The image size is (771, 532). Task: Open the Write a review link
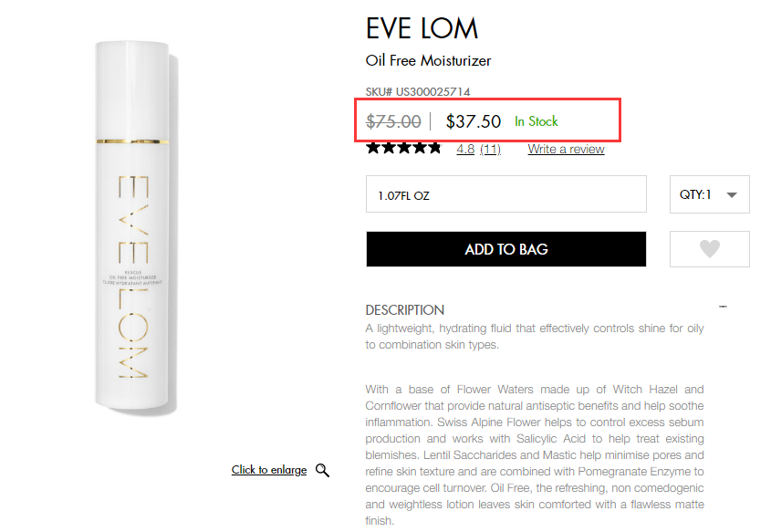pyautogui.click(x=566, y=149)
